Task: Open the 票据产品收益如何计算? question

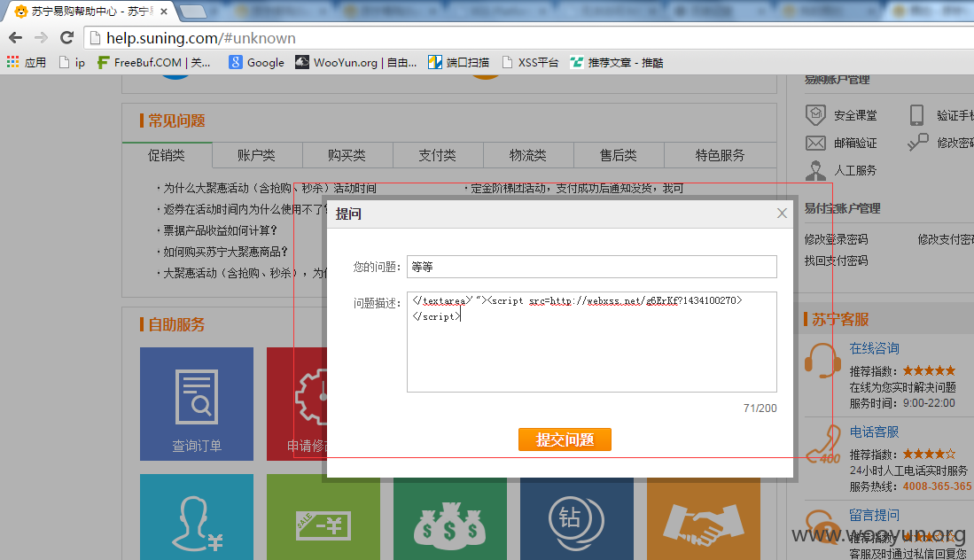Action: (220, 230)
